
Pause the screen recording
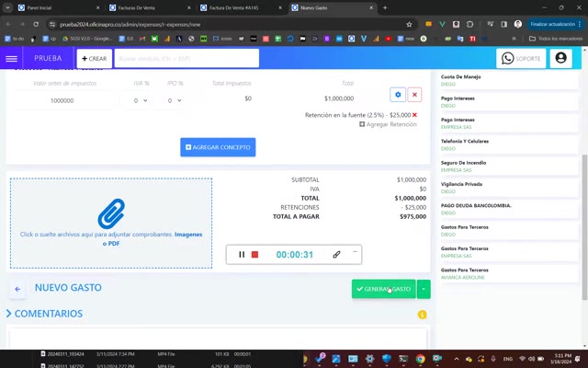click(242, 255)
